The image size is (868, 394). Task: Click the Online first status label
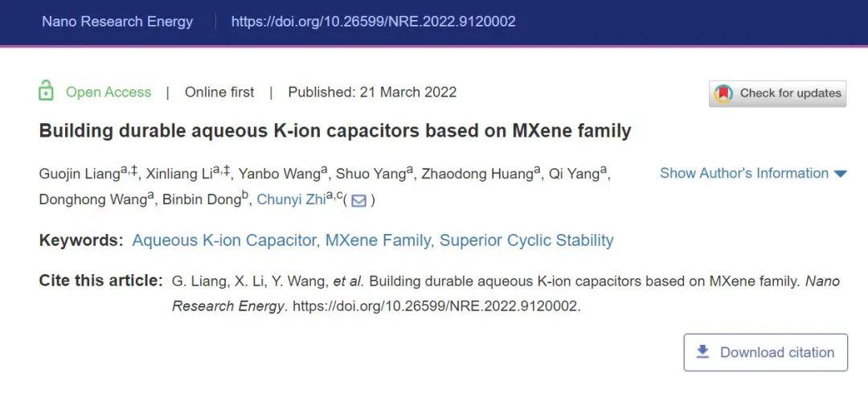pos(219,92)
